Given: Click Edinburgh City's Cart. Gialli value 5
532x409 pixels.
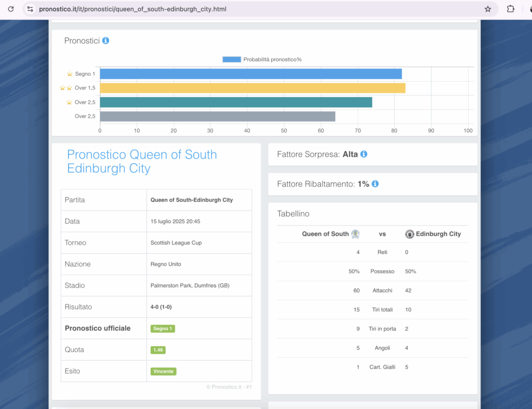Looking at the screenshot, I should 406,367.
